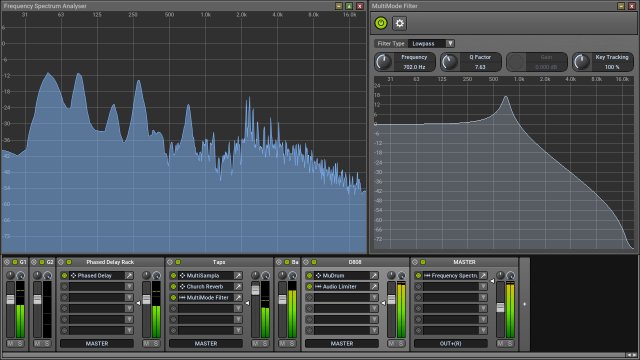Click speaker arrow icon beside Taps fader
The height and width of the screenshot is (360, 640).
coord(247,303)
